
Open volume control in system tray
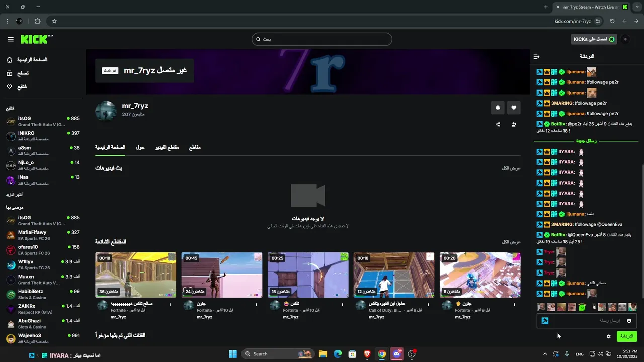pyautogui.click(x=601, y=354)
